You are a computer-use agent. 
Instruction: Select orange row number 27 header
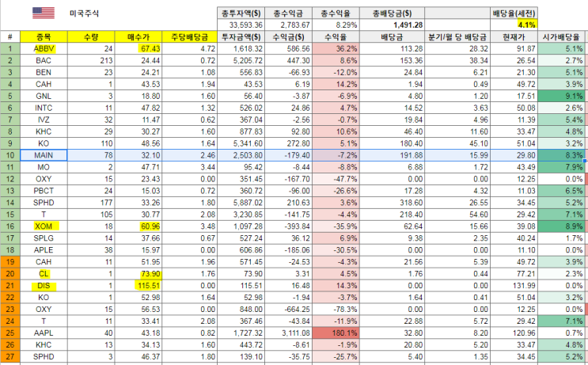click(10, 357)
